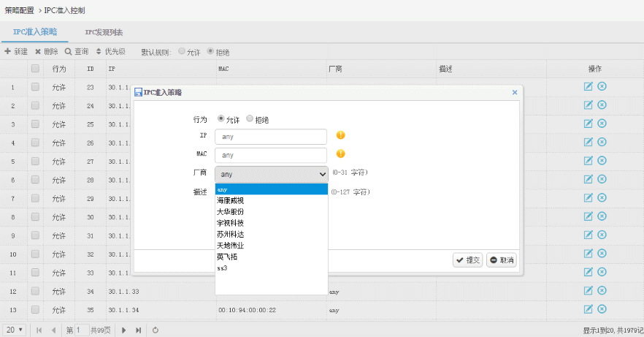
Task: Click the IP field warning icon
Action: pyautogui.click(x=340, y=135)
